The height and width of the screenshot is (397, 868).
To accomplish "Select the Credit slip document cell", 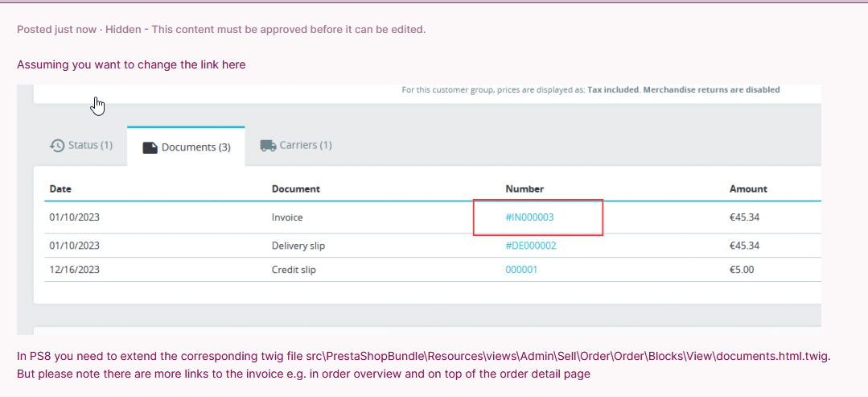I will 294,270.
